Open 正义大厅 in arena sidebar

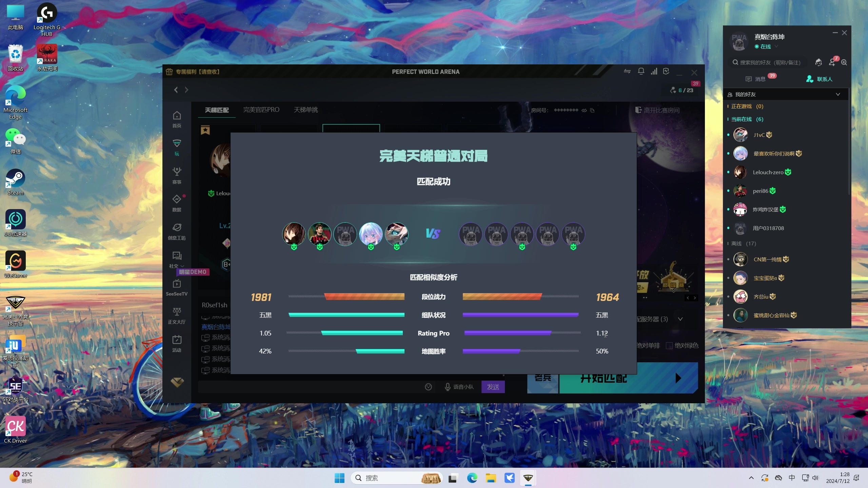[177, 316]
